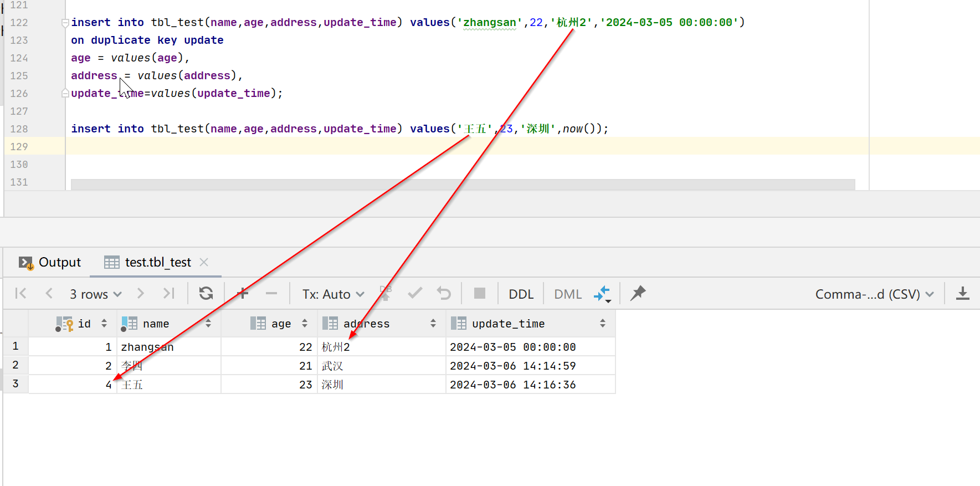This screenshot has height=486, width=980.
Task: Click the name column icon
Action: coord(129,324)
